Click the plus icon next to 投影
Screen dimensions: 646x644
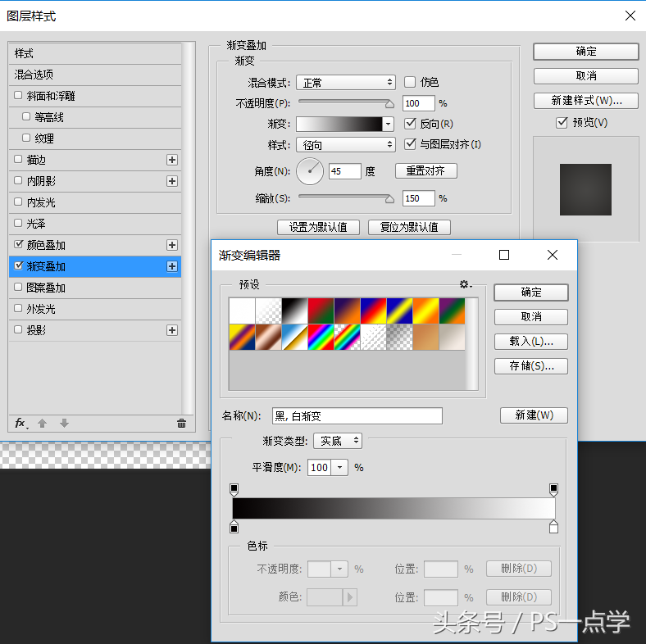click(172, 330)
